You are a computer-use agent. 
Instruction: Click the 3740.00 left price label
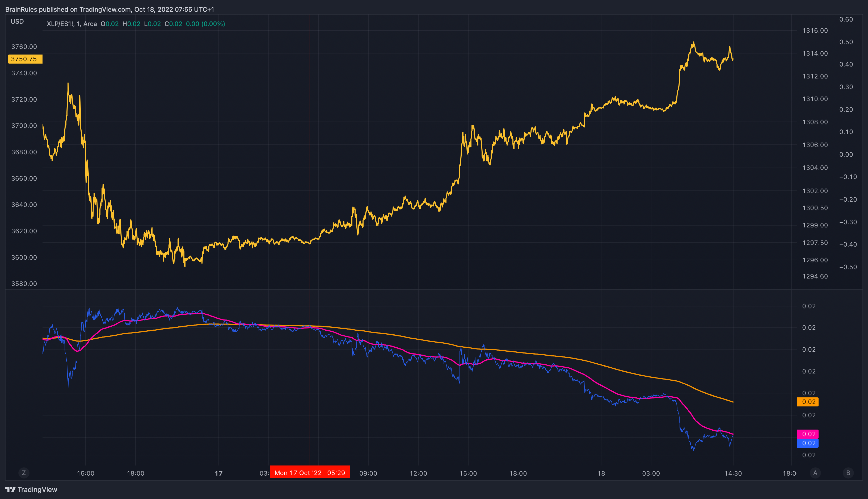tap(24, 73)
